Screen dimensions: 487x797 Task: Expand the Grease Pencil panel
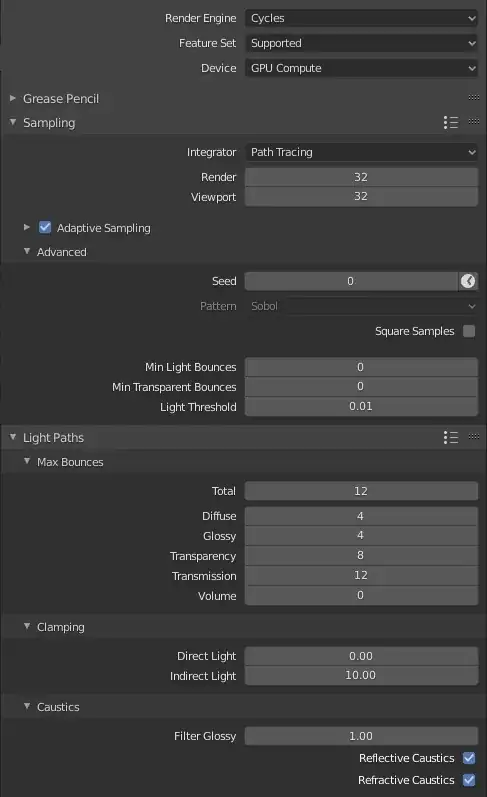[13, 98]
